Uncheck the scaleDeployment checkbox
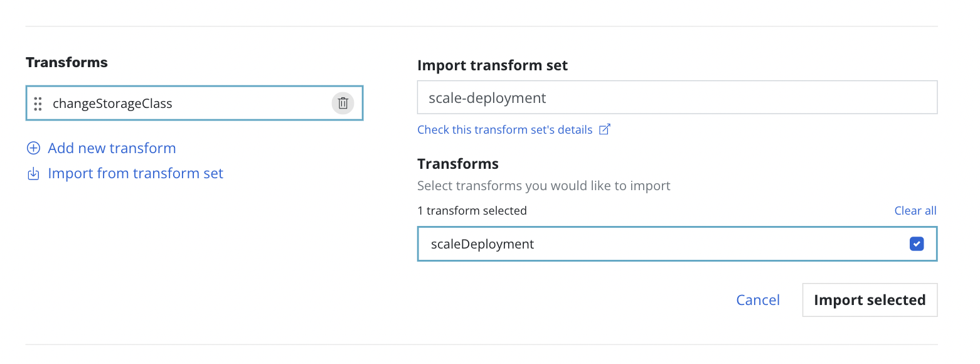The height and width of the screenshot is (364, 980). [916, 244]
